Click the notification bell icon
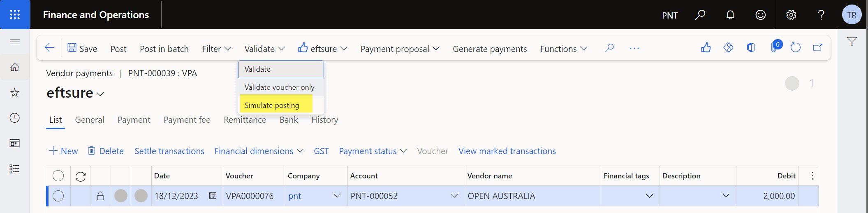868x213 pixels. [x=730, y=15]
